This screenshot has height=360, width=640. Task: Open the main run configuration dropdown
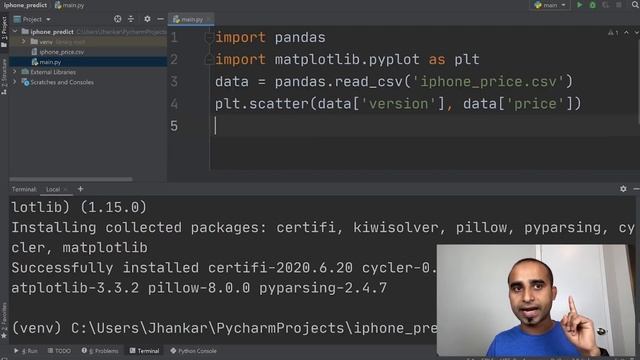point(550,5)
